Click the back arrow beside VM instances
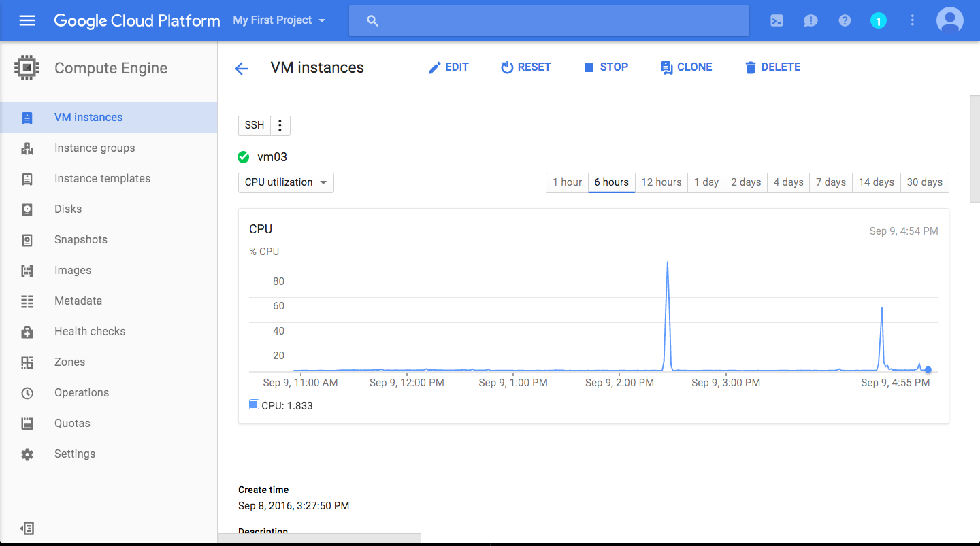The image size is (980, 546). [x=242, y=68]
